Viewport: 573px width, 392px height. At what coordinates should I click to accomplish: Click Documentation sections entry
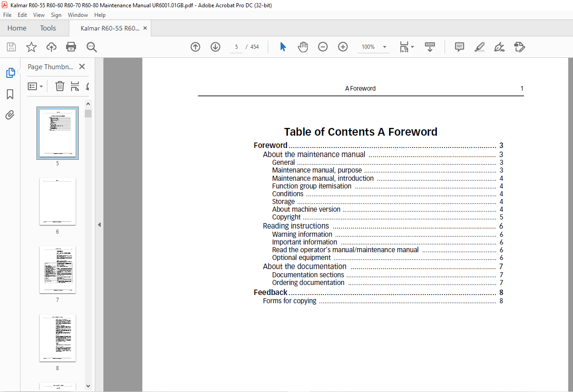[x=387, y=275]
